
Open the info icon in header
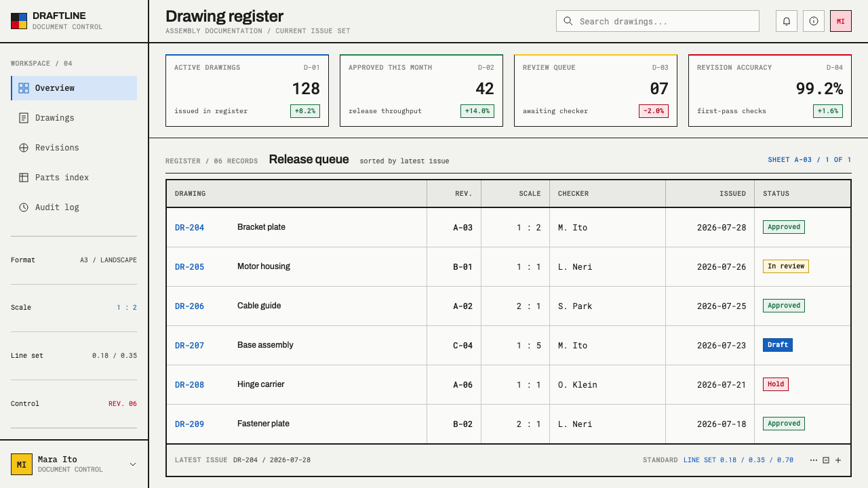(x=814, y=21)
